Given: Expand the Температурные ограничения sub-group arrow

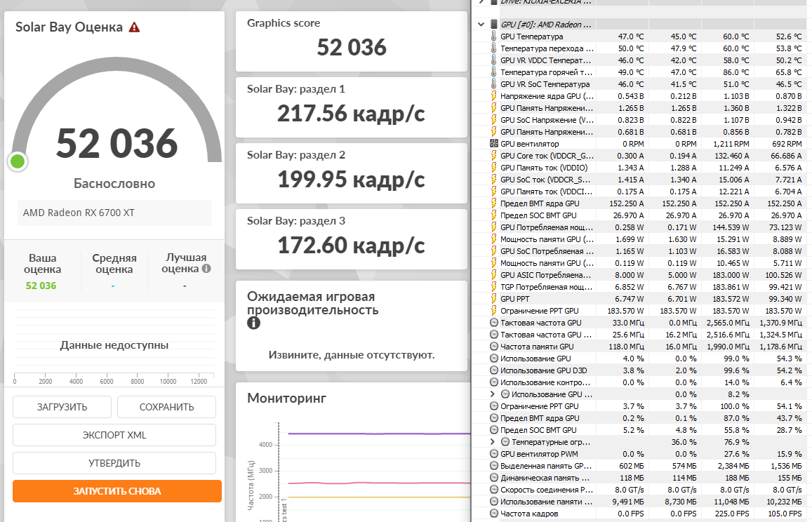Looking at the screenshot, I should pos(493,442).
